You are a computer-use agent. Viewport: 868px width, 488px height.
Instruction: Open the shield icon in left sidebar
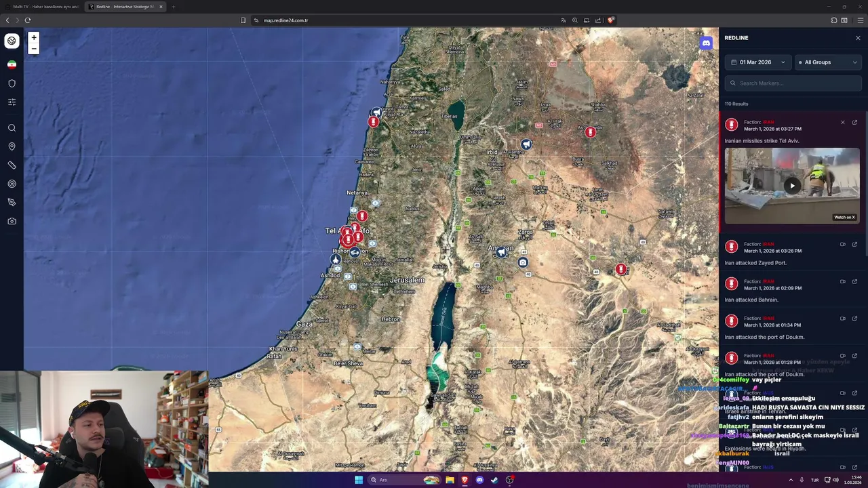[12, 83]
